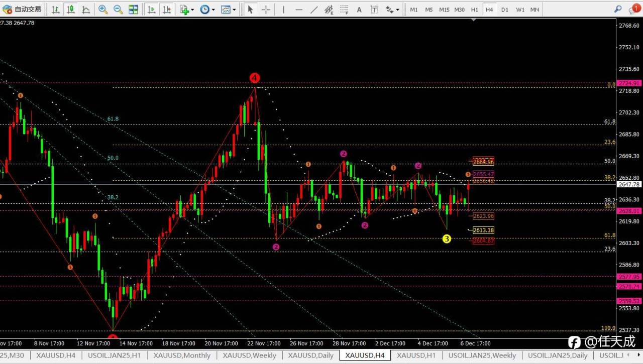The image size is (643, 364).
Task: Toggle the 自动交易 AutoTrading button
Action: [22, 9]
